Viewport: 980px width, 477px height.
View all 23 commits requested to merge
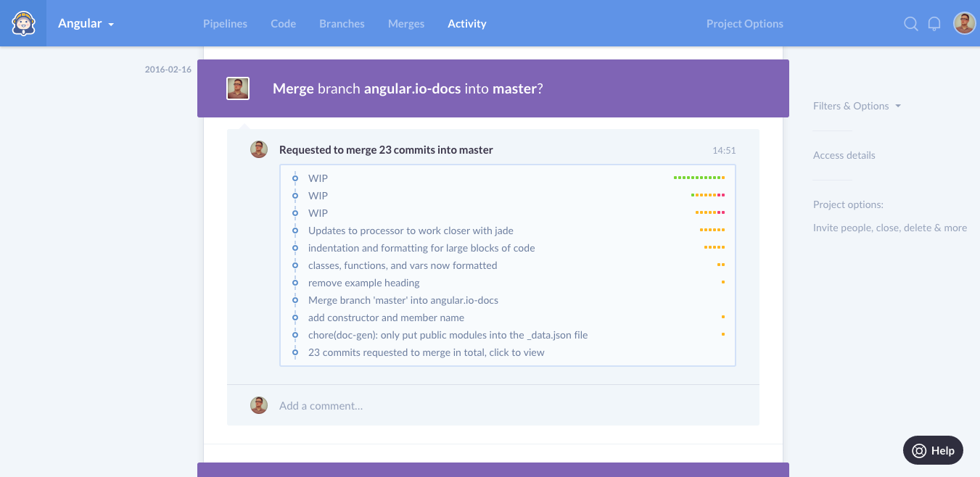pyautogui.click(x=427, y=352)
